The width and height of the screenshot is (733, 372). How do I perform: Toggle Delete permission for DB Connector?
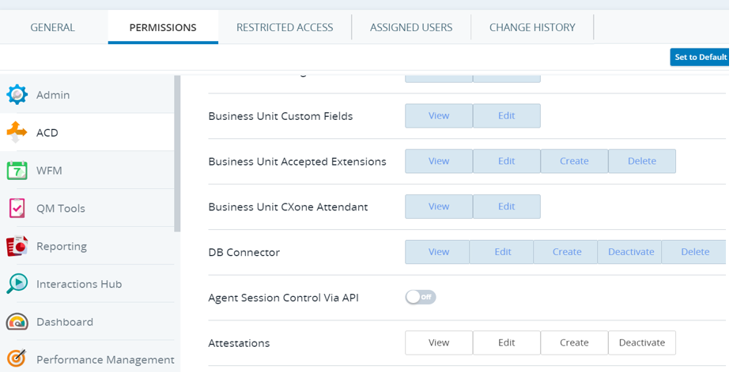(694, 251)
